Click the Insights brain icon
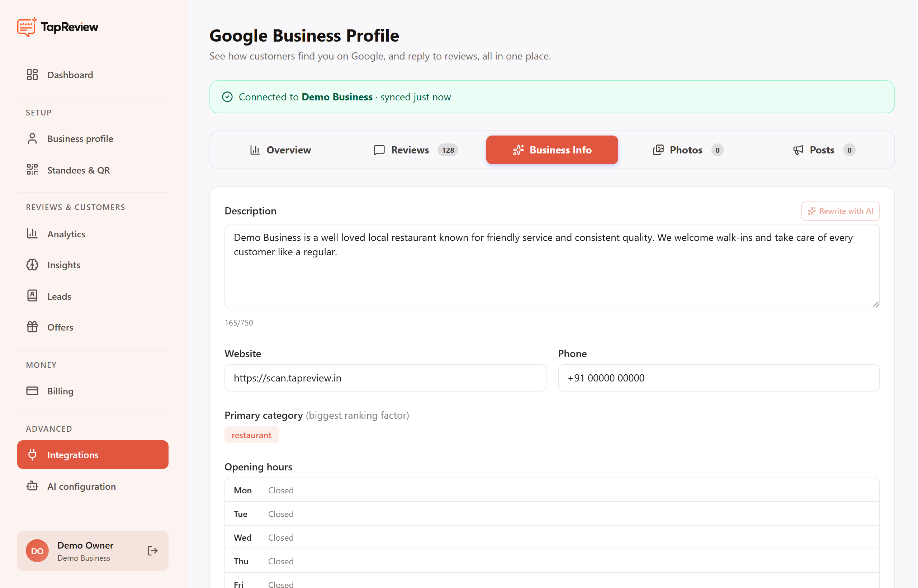This screenshot has width=918, height=588. click(x=32, y=265)
